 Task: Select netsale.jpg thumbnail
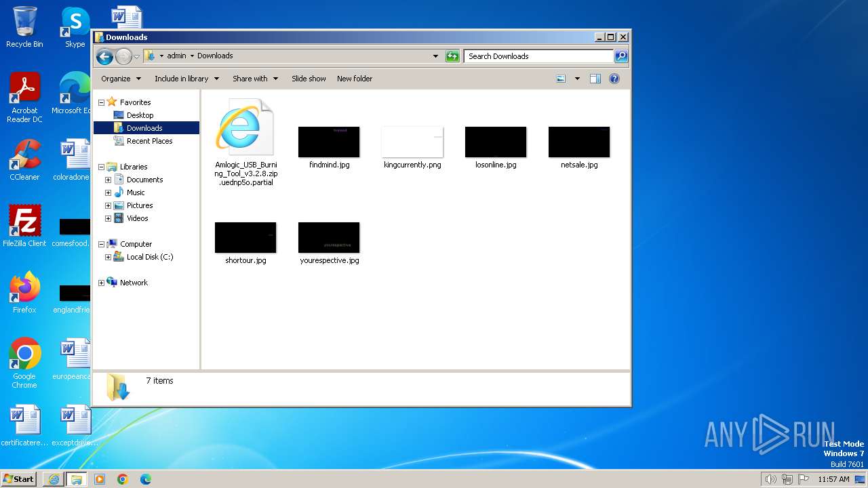(x=579, y=142)
